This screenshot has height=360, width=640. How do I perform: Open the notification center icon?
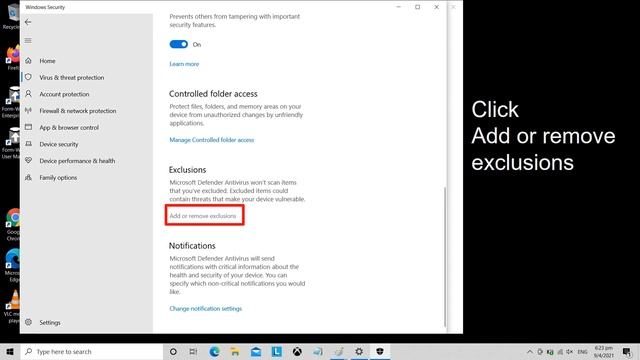(627, 351)
